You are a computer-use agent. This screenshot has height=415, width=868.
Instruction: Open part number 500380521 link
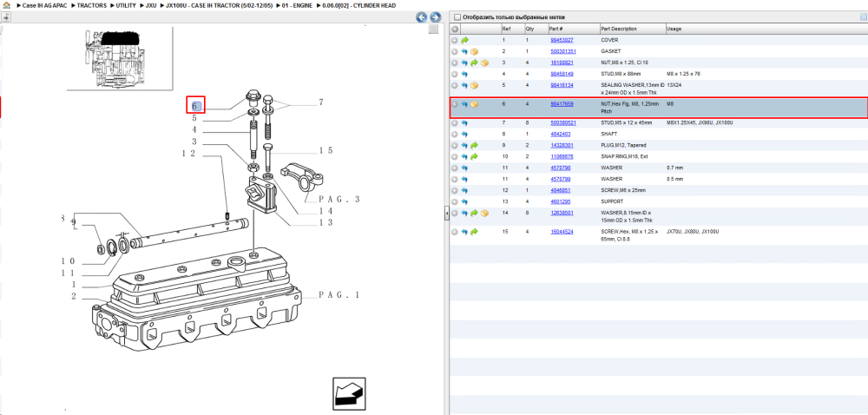point(563,122)
